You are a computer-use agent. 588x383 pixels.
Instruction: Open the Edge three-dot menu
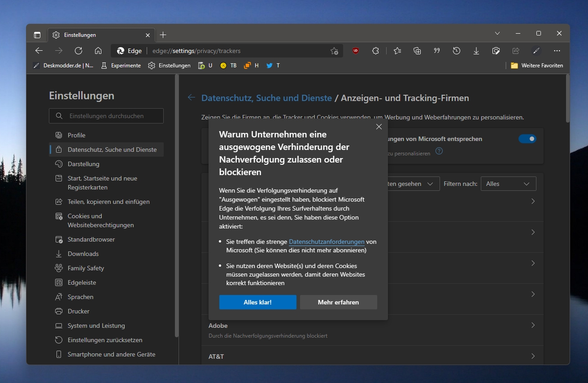(557, 51)
